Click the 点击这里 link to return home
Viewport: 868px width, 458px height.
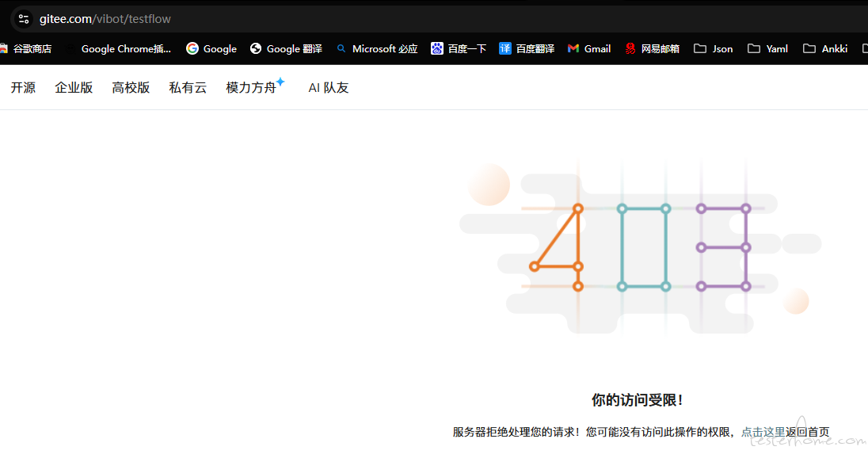coord(763,432)
